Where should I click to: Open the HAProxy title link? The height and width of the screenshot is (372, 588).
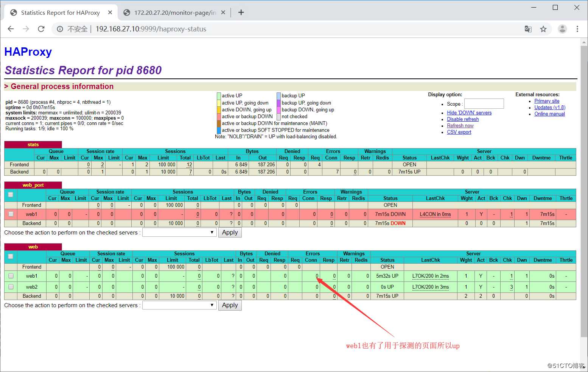pos(28,52)
